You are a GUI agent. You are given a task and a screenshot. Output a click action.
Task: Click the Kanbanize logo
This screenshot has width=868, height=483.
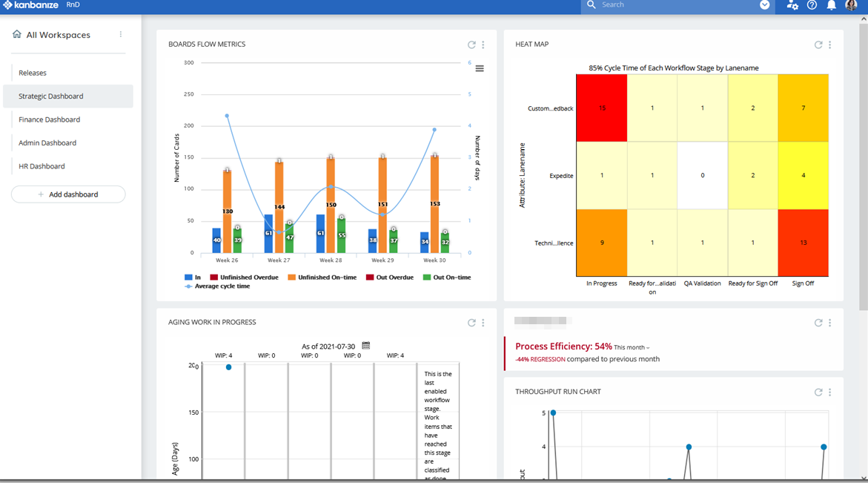[x=30, y=5]
